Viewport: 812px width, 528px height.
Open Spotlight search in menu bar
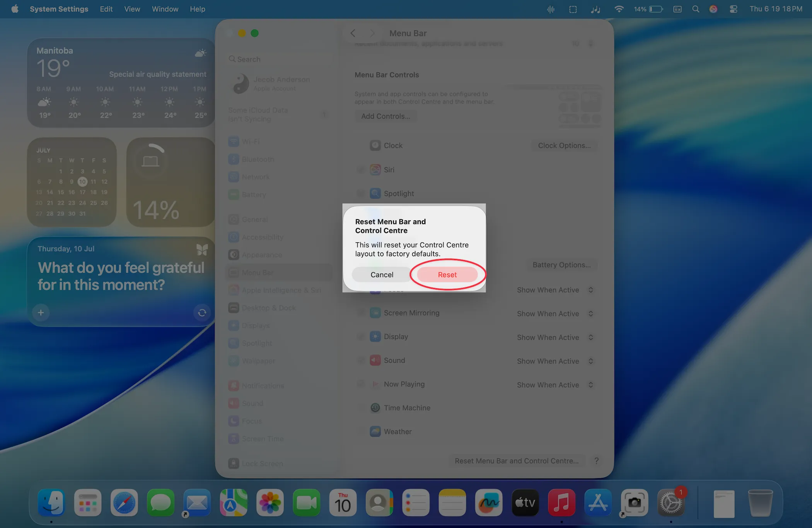click(x=696, y=9)
